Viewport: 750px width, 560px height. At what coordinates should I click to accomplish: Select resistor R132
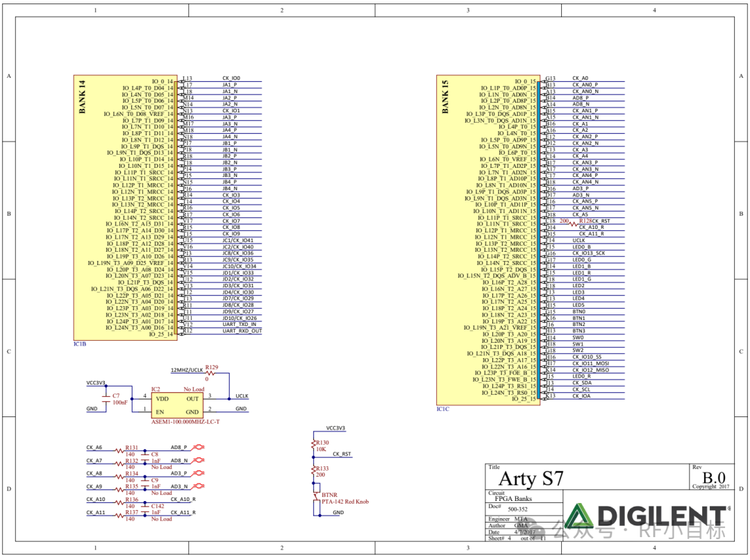click(131, 461)
